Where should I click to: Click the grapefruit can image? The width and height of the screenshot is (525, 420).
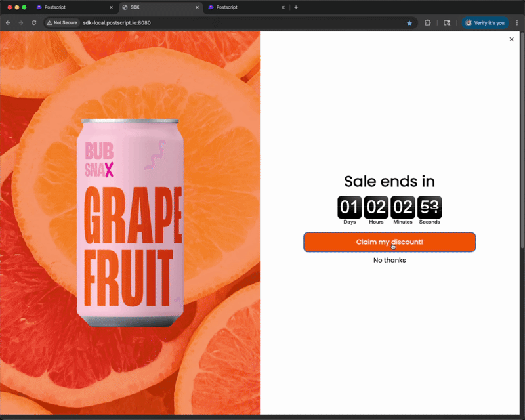130,222
